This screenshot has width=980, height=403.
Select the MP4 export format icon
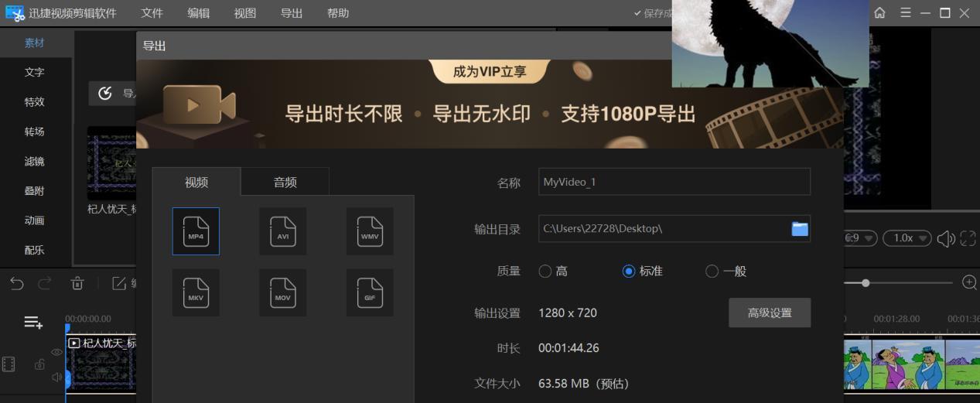click(196, 231)
